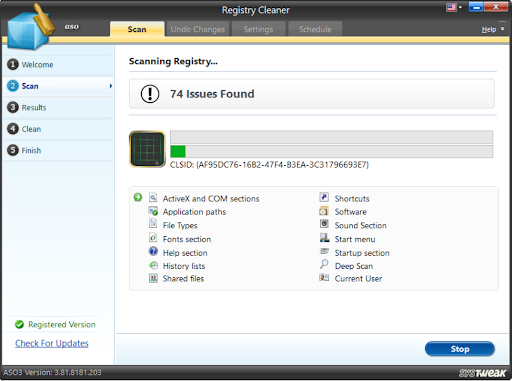This screenshot has width=512, height=381.
Task: Click the Start menu icon
Action: [x=324, y=238]
